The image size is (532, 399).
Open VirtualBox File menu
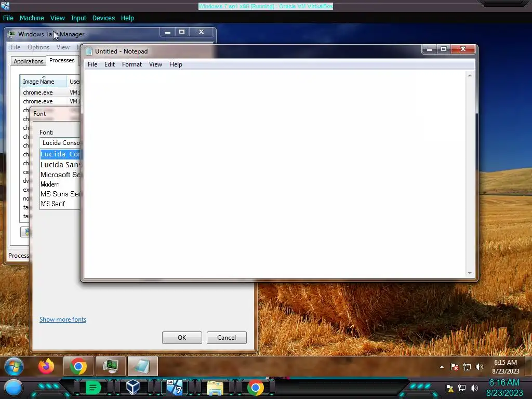[8, 18]
